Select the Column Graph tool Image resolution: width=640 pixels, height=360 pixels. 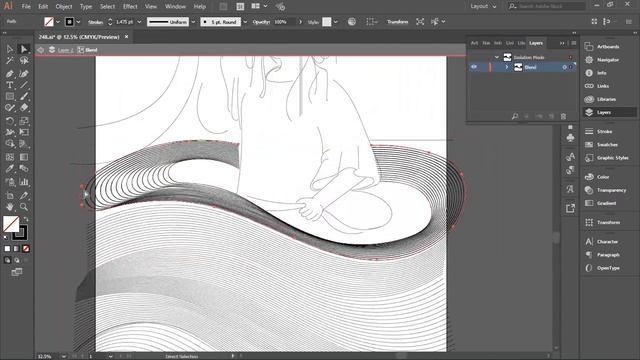[24, 182]
